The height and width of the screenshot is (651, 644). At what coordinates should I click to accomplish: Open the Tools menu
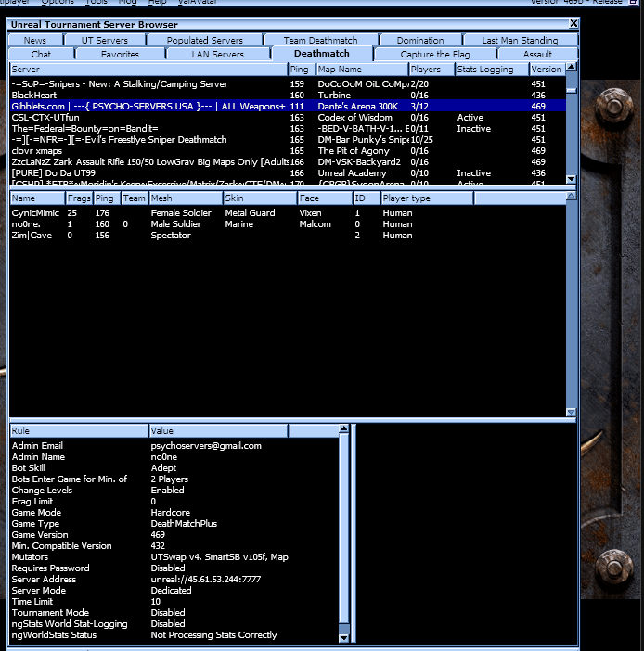click(x=96, y=2)
